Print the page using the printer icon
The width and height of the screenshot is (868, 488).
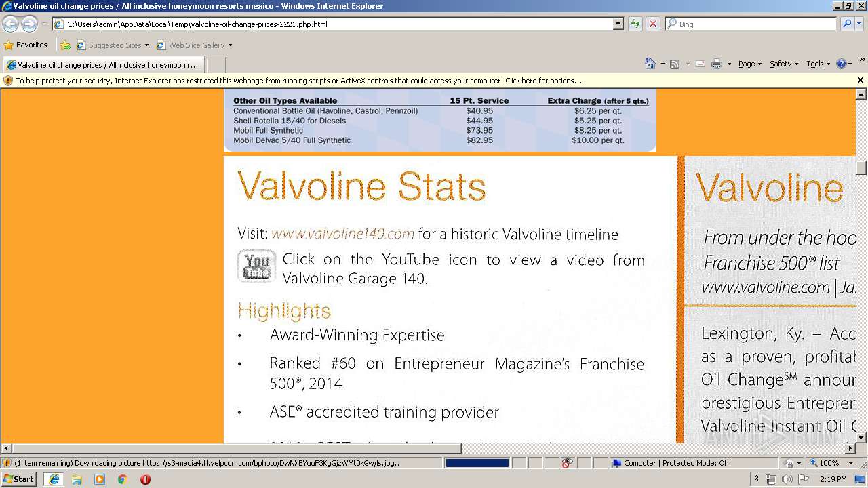(x=717, y=64)
